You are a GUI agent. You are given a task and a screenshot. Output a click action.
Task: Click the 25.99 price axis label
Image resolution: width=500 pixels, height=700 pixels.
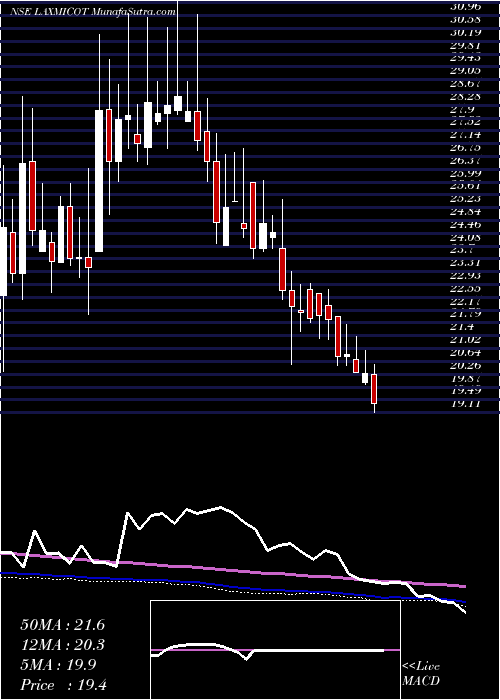click(465, 173)
